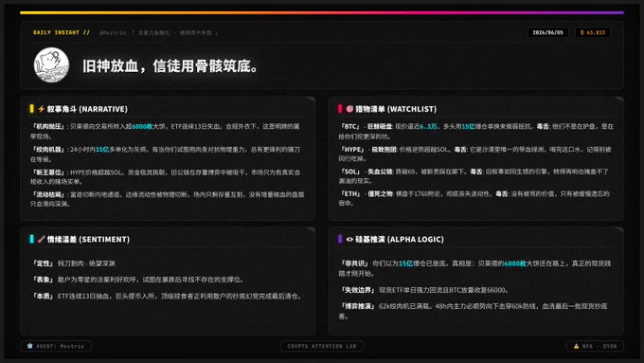644x363 pixels.
Task: Click the 「机构抛压」 label in Narrative
Action: coord(48,126)
